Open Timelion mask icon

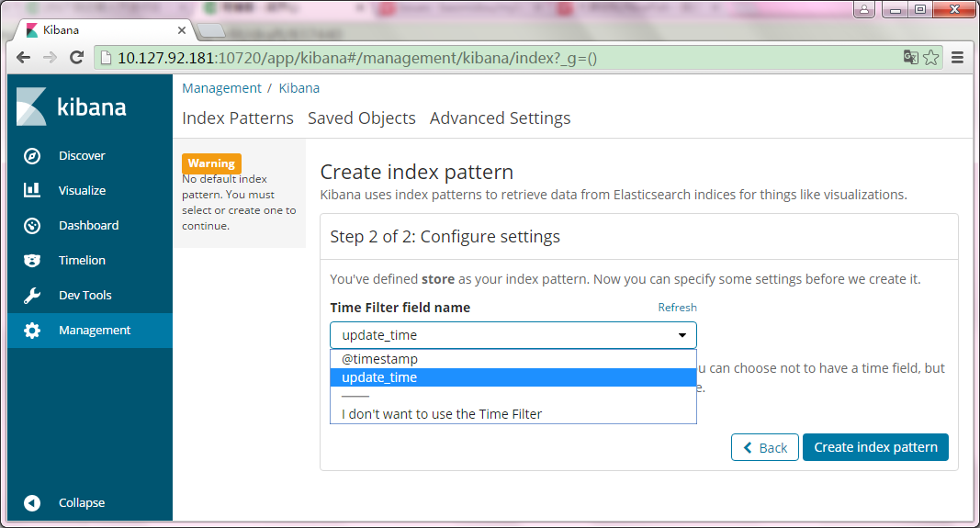[x=32, y=261]
